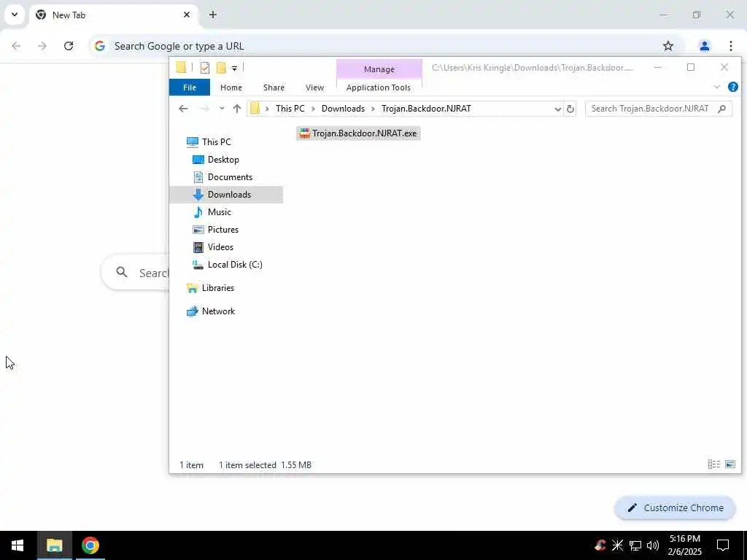
Task: Open Chrome profile avatar
Action: [704, 46]
